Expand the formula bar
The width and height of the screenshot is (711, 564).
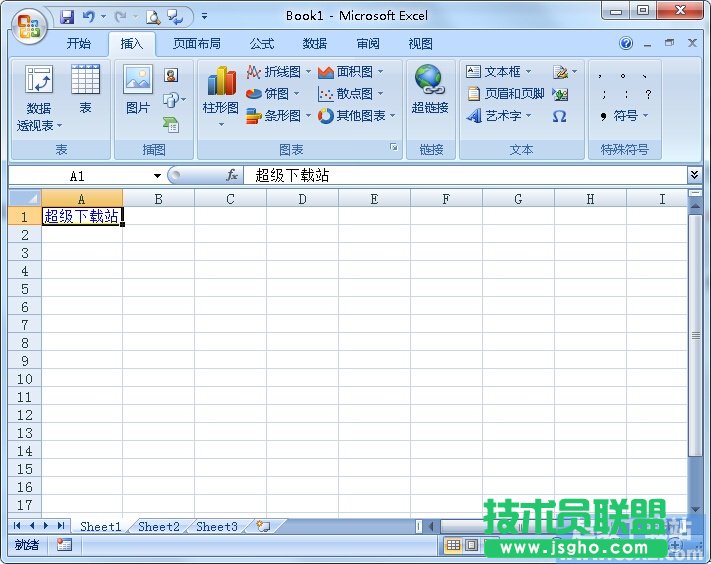695,175
